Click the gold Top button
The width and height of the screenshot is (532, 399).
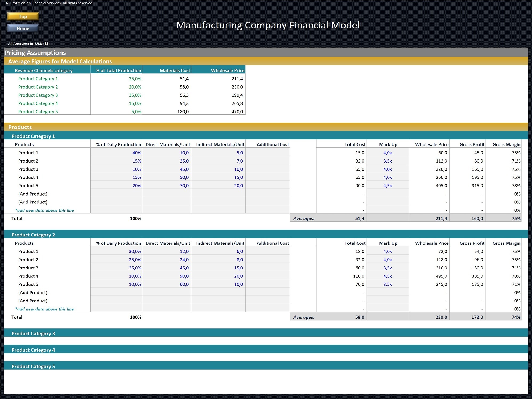pyautogui.click(x=23, y=16)
